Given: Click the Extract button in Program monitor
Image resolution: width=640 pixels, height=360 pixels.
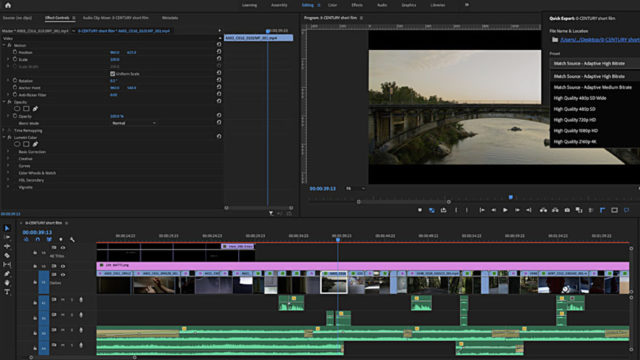Looking at the screenshot, I should tap(555, 210).
